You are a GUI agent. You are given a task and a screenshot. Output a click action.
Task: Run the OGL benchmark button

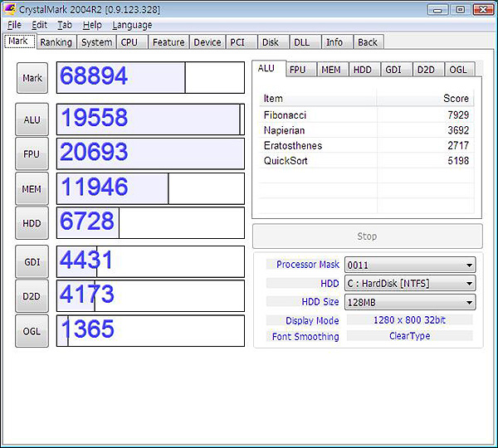pyautogui.click(x=32, y=331)
